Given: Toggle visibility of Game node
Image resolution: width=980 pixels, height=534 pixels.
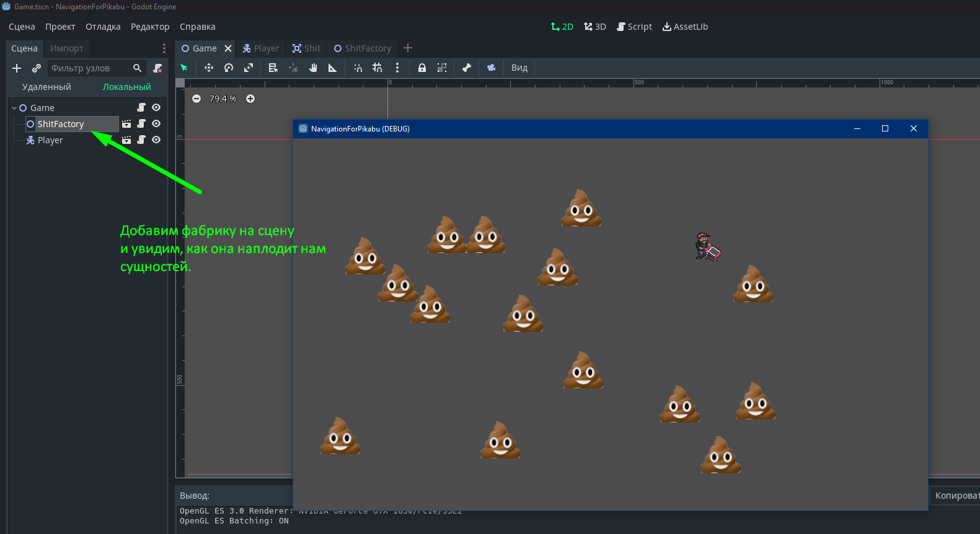Looking at the screenshot, I should click(x=156, y=107).
